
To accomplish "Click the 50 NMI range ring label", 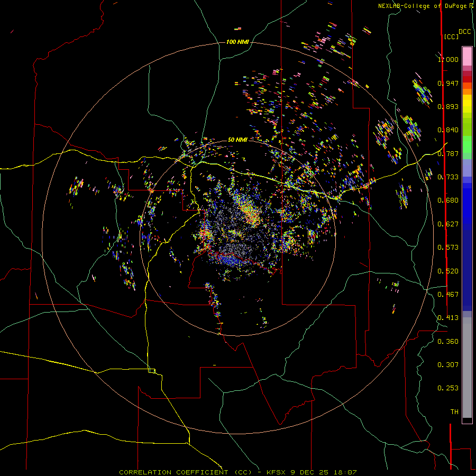I will pyautogui.click(x=237, y=140).
